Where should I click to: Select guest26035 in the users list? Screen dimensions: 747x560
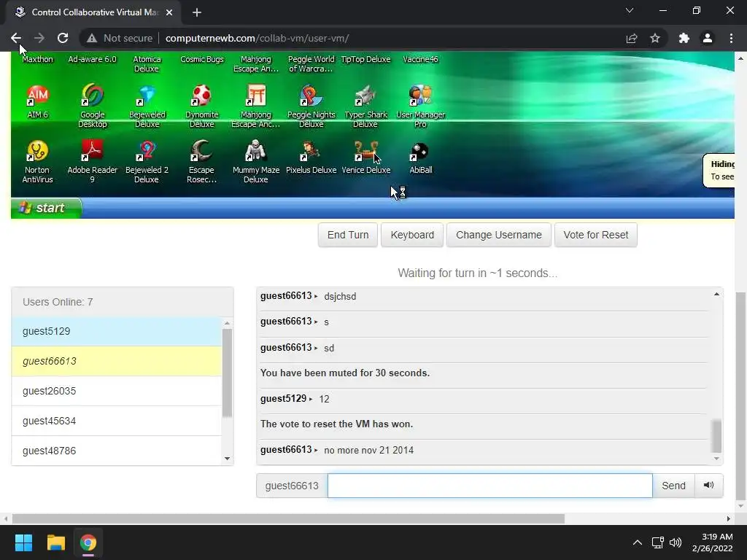[x=117, y=391]
